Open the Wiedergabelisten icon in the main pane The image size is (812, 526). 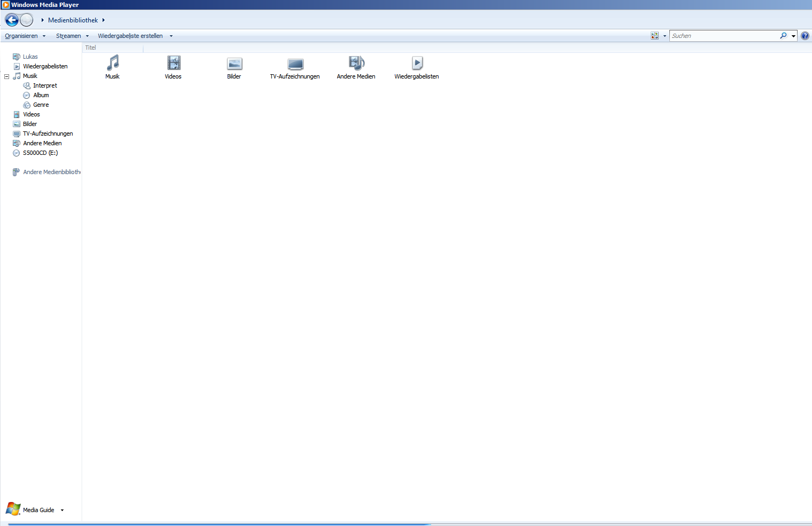click(x=417, y=63)
